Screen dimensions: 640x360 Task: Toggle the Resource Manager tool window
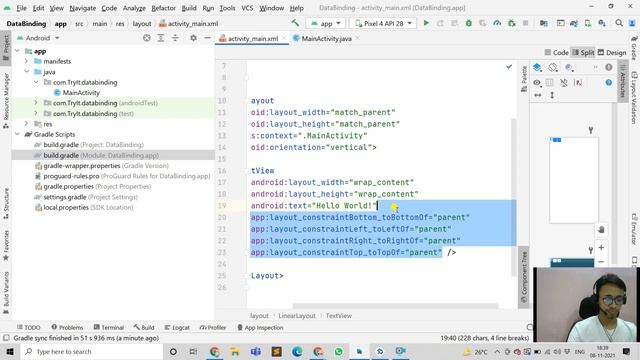pos(6,101)
